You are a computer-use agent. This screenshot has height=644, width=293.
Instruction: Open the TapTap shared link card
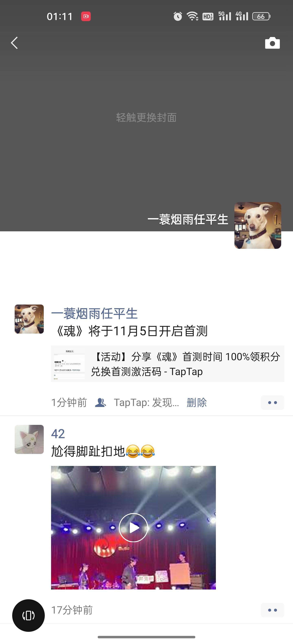click(x=167, y=364)
